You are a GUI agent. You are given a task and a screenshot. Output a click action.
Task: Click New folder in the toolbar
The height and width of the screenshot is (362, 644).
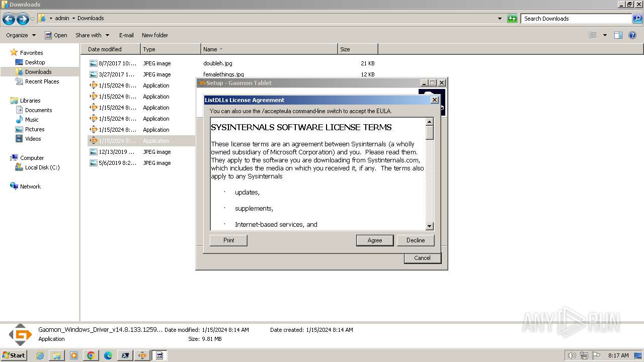coord(155,35)
